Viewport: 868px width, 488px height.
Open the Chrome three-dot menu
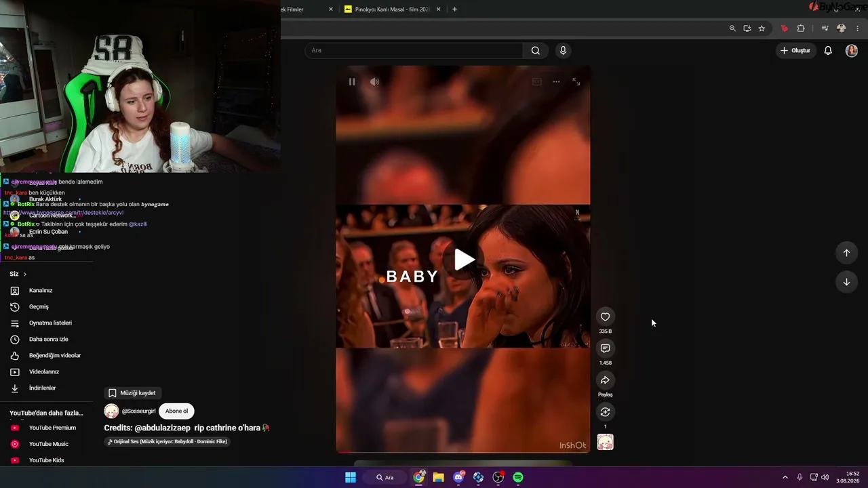click(858, 28)
